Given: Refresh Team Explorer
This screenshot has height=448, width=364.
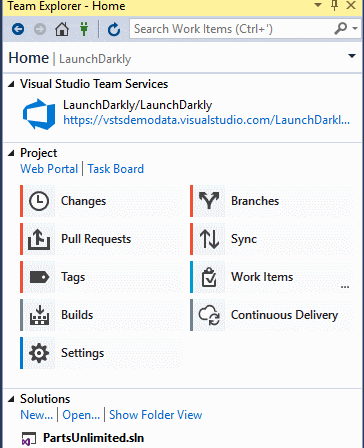Looking at the screenshot, I should point(114,29).
